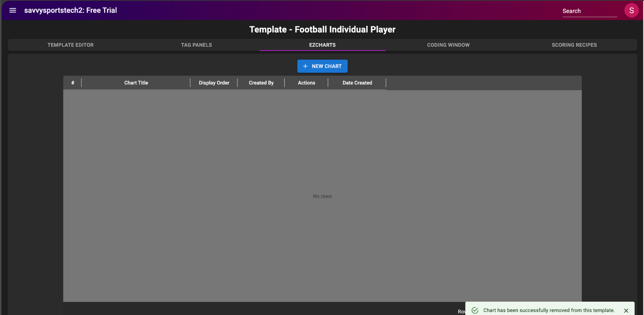Focus the Search input field
Viewport: 644px width, 315px height.
pyautogui.click(x=589, y=11)
